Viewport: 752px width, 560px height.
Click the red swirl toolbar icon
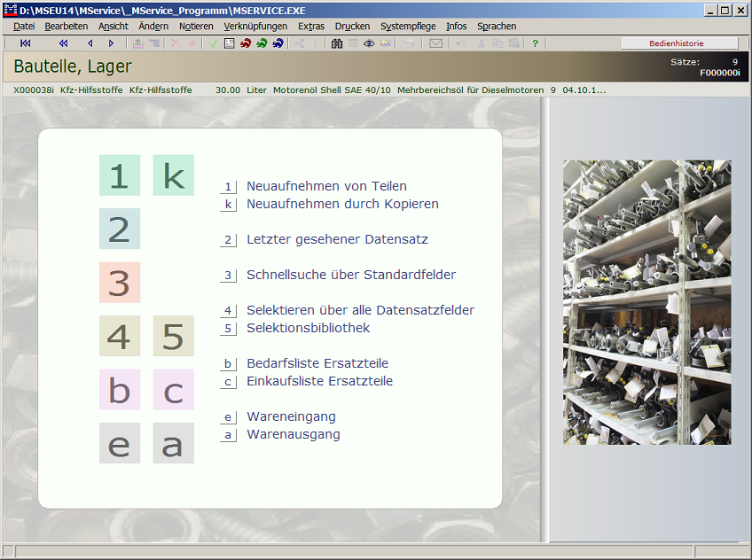click(x=246, y=43)
